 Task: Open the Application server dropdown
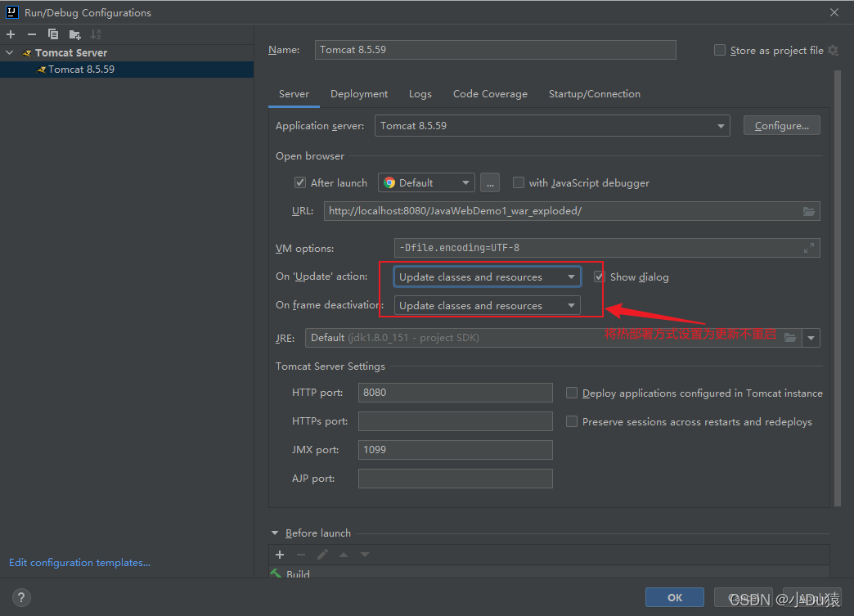click(552, 126)
